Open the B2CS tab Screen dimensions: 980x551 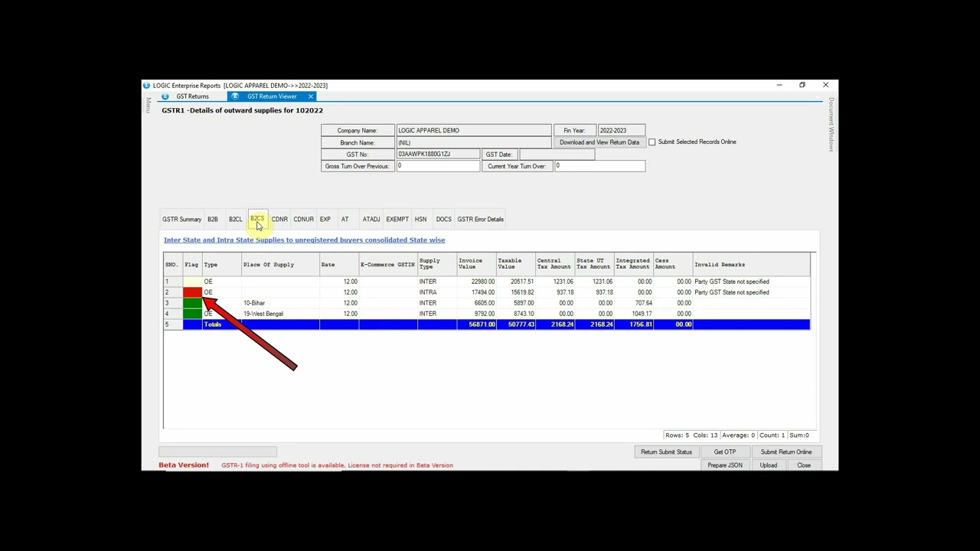[257, 220]
